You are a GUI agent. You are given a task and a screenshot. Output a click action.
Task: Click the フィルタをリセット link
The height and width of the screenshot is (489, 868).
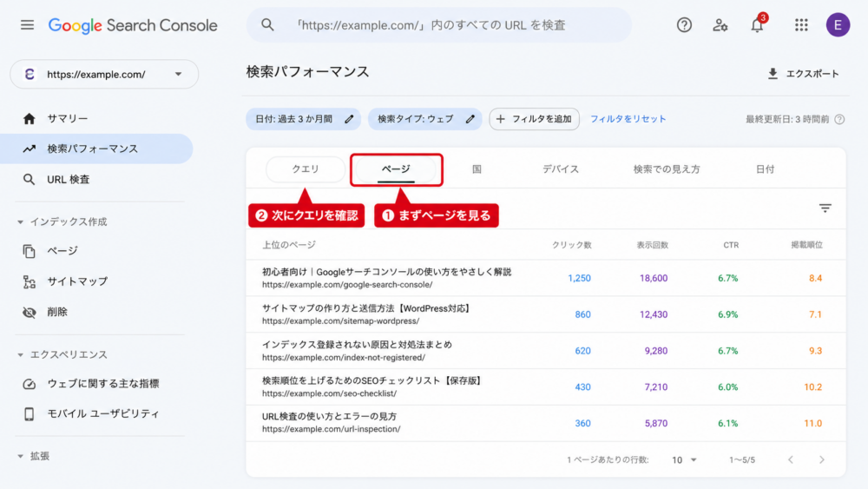tap(628, 119)
